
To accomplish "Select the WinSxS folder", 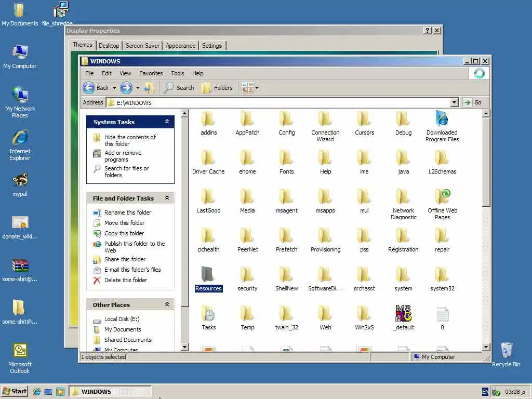I will (x=364, y=317).
